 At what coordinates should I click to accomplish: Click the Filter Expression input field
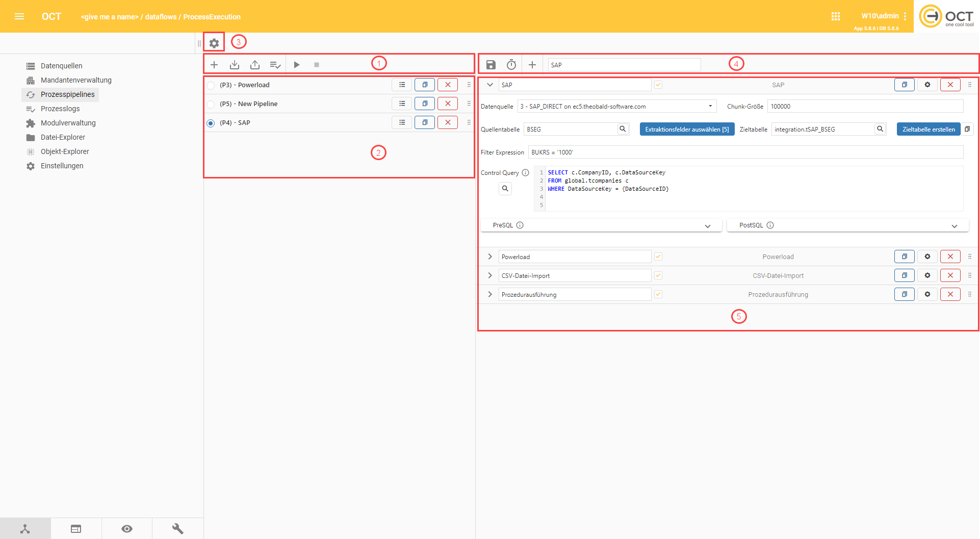coord(745,152)
